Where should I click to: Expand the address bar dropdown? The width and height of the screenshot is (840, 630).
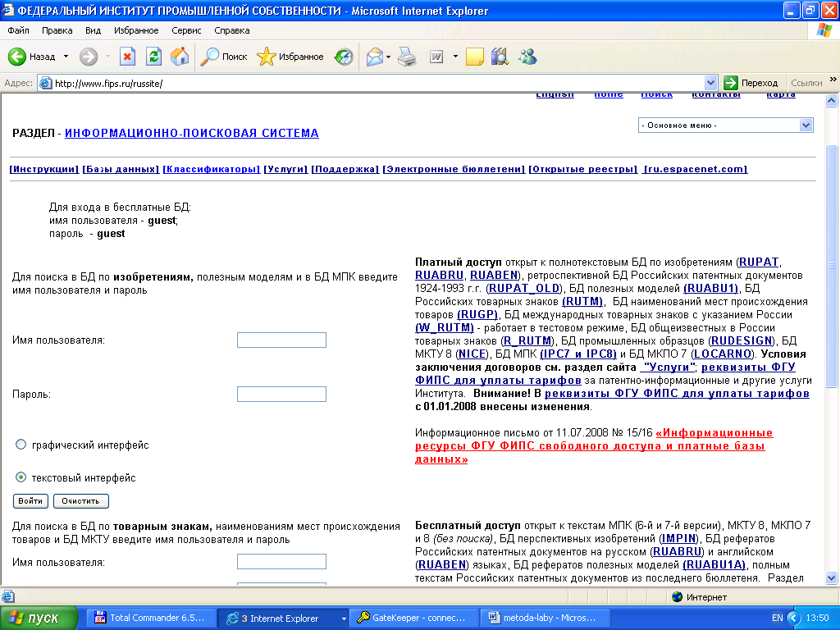coord(710,83)
